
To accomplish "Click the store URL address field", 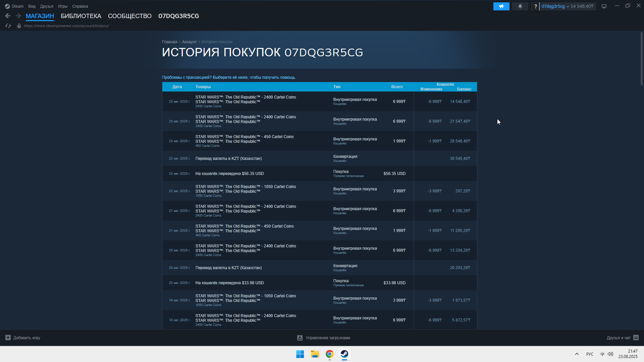I will click(66, 26).
